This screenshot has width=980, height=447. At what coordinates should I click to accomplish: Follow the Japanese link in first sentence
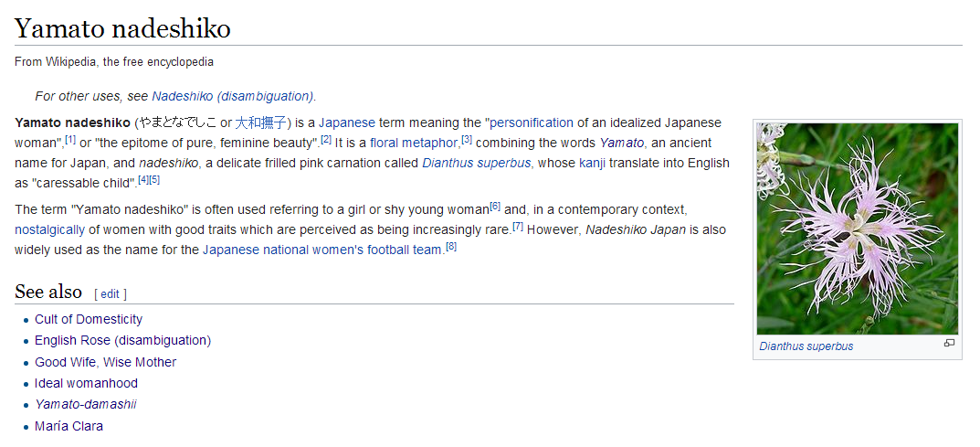point(347,122)
